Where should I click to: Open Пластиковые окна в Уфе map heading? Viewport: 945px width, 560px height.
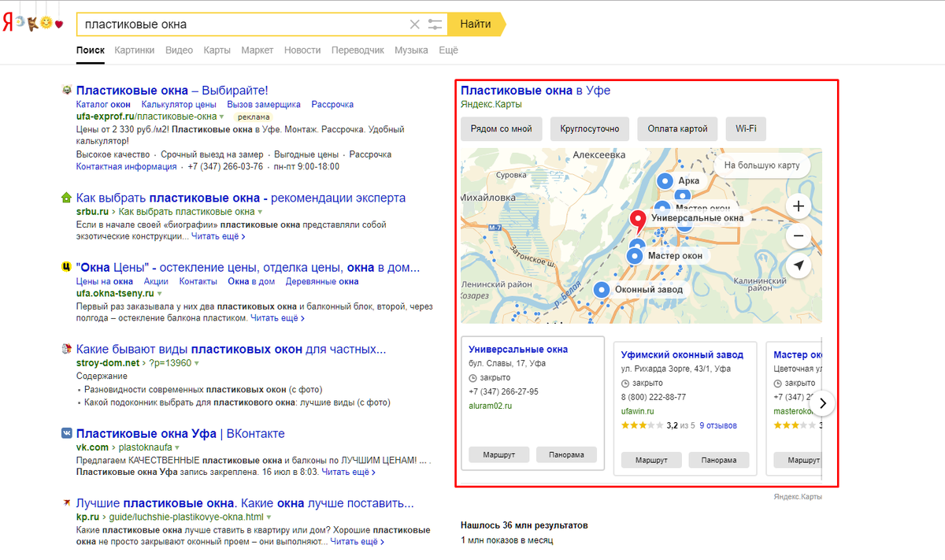(535, 91)
